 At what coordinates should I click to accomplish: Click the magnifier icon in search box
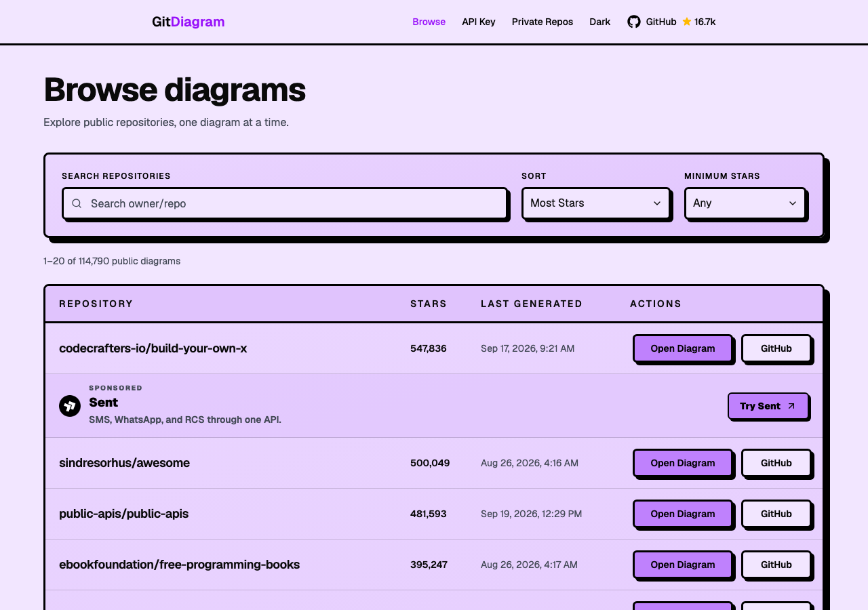coord(77,203)
